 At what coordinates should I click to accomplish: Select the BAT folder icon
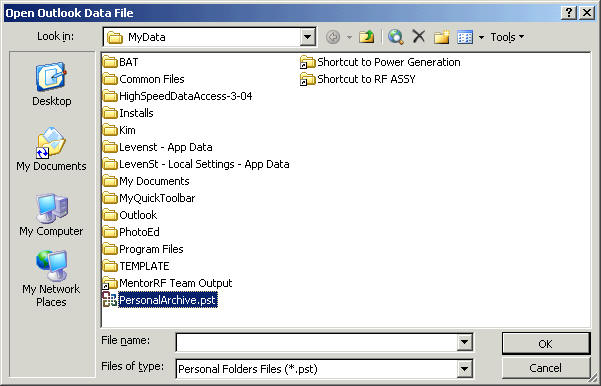pyautogui.click(x=110, y=62)
